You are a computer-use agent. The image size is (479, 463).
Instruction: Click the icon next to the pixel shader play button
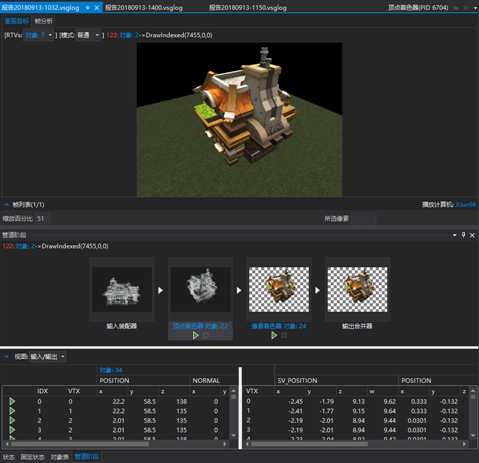284,335
